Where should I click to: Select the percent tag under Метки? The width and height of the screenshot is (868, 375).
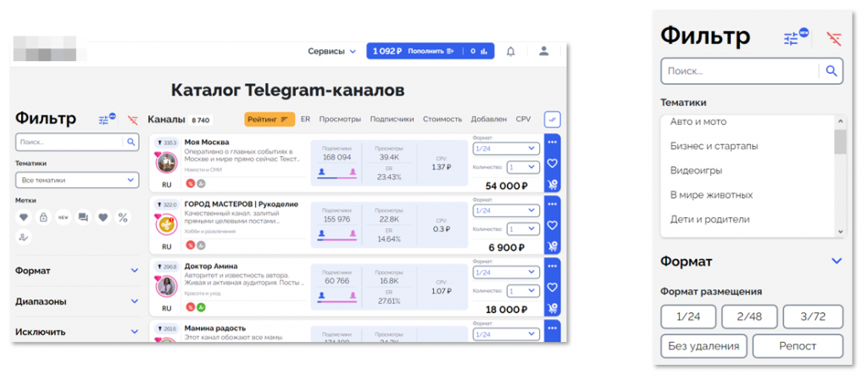tap(123, 218)
